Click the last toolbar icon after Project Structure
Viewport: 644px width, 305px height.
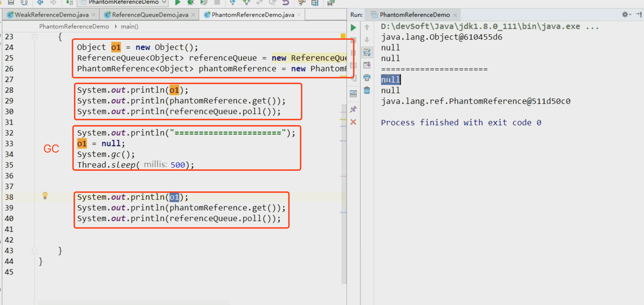click(x=331, y=3)
